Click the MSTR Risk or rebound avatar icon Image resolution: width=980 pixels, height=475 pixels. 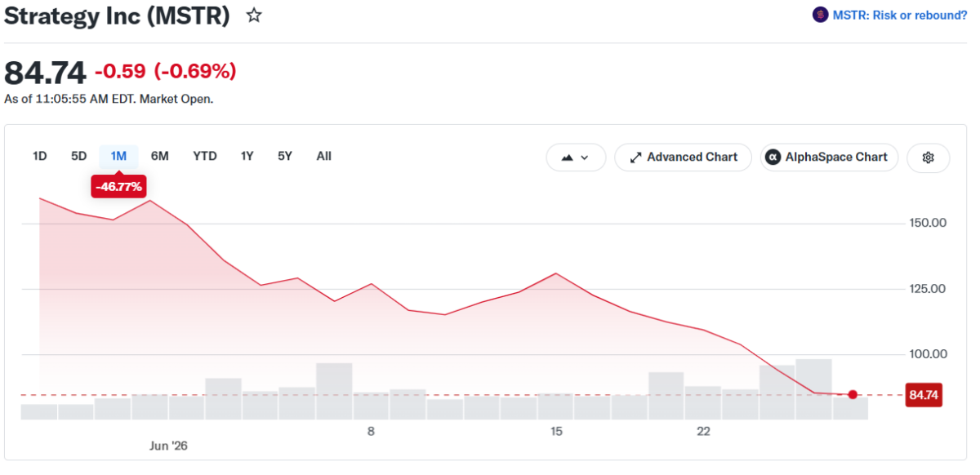[820, 15]
